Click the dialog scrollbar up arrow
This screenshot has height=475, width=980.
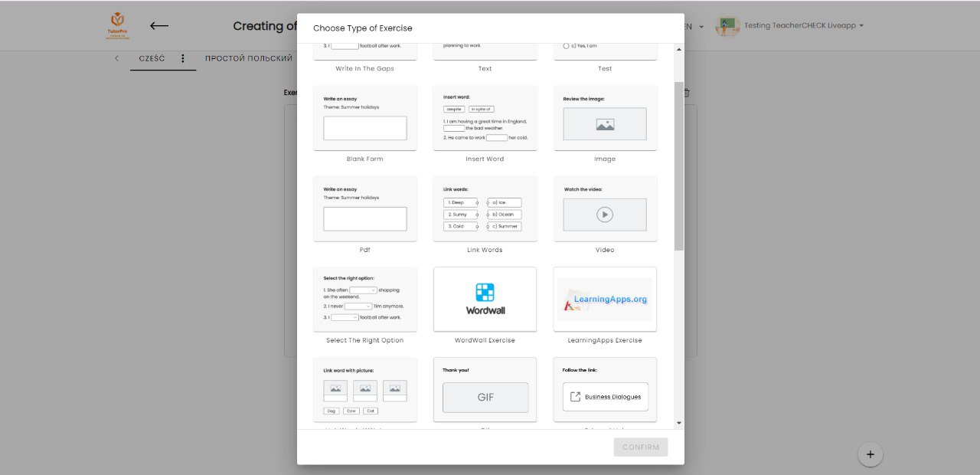pos(679,50)
